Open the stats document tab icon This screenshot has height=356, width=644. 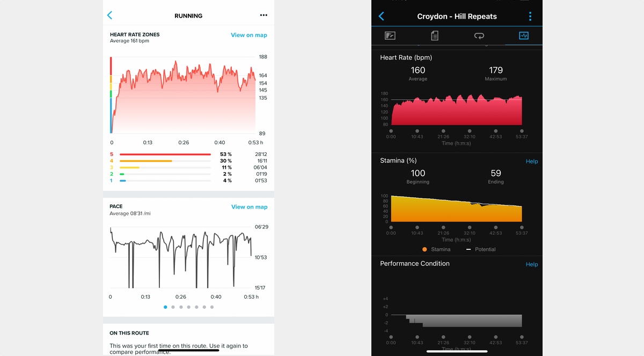tap(435, 35)
